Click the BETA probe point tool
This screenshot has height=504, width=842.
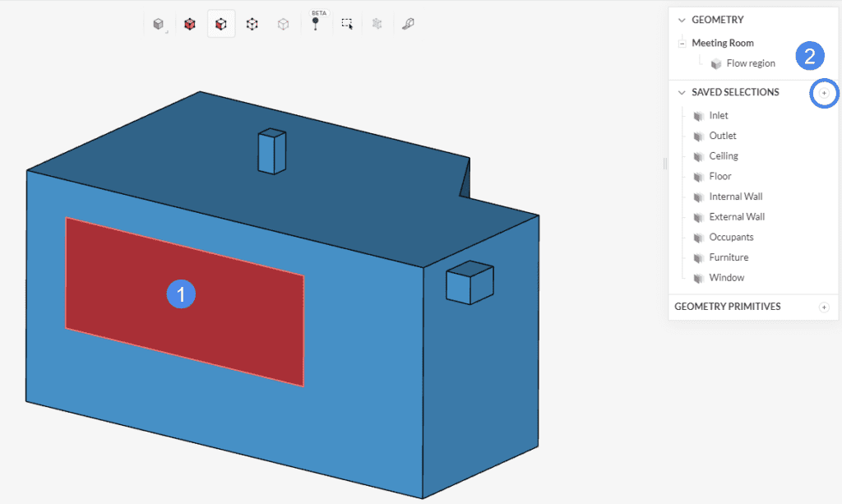[317, 23]
